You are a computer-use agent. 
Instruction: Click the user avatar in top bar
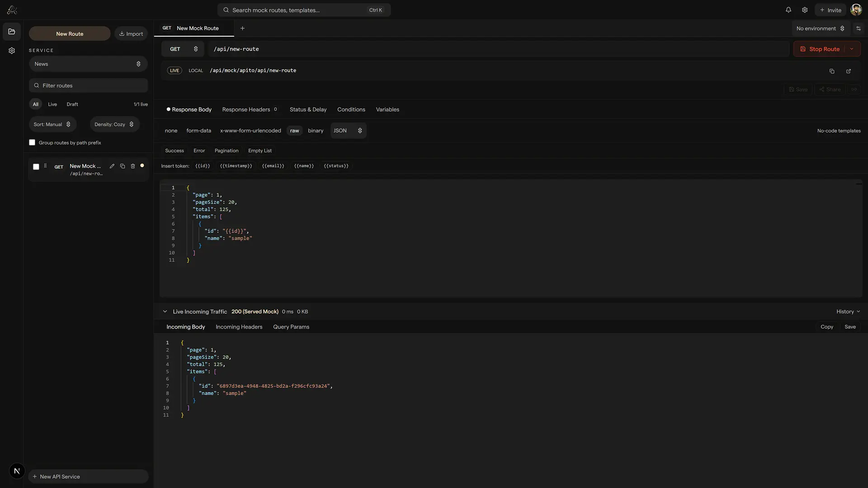(x=856, y=10)
